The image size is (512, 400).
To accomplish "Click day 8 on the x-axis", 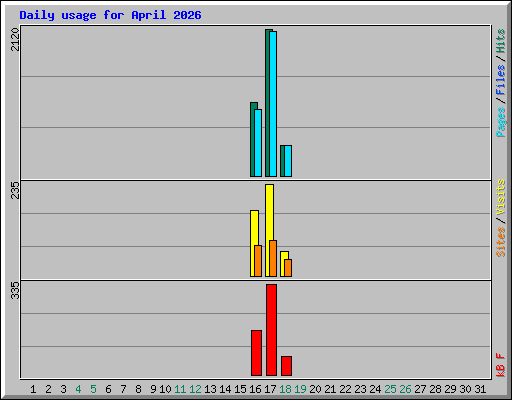I will (138, 389).
